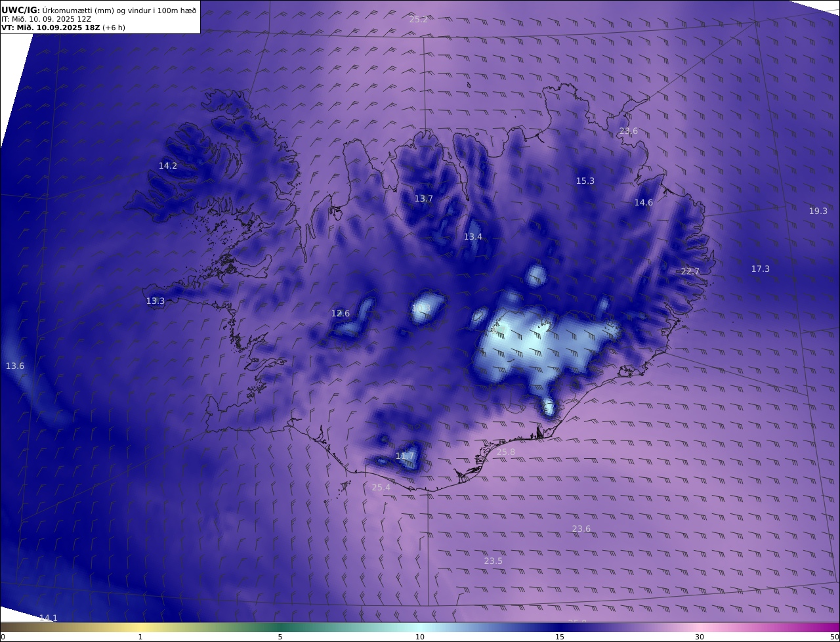Image resolution: width=840 pixels, height=642 pixels.
Task: Click the 13.4 value label
Action: 473,237
